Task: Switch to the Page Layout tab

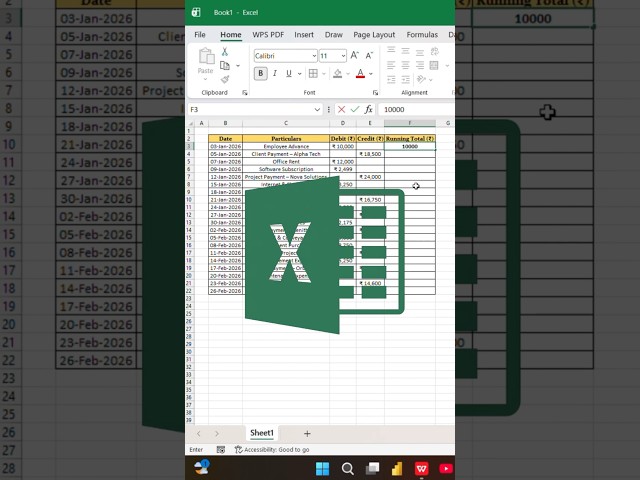Action: coord(374,35)
